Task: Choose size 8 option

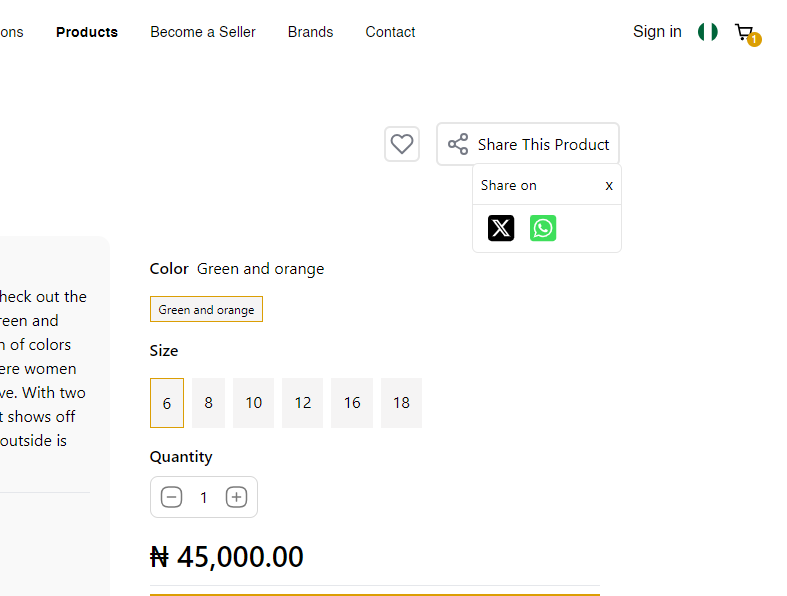Action: pos(208,403)
